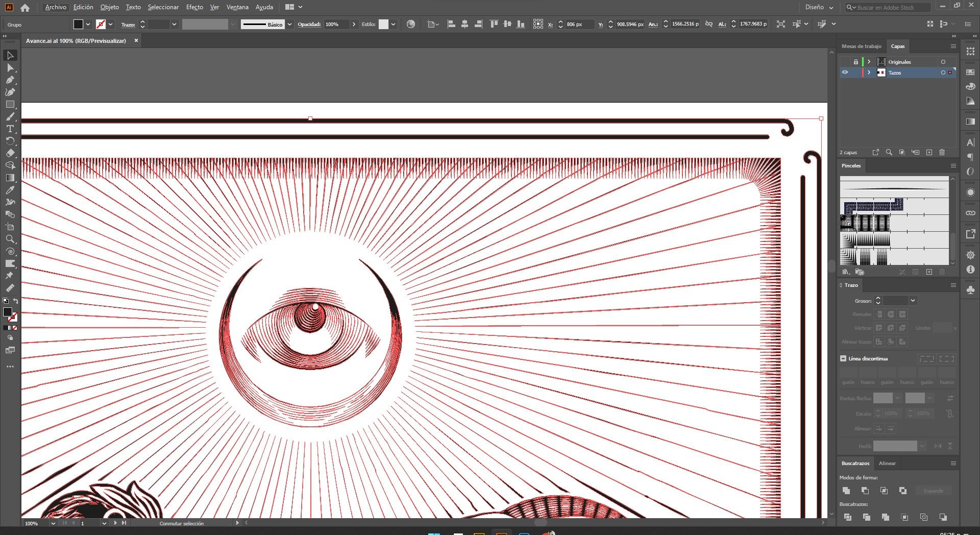Expand the Originales layer
Screen dimensions: 980x535
point(869,62)
